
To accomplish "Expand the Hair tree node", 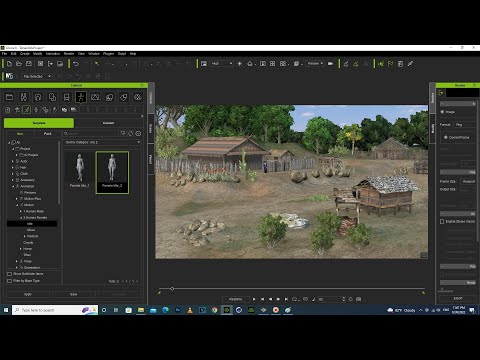I will pos(13,168).
